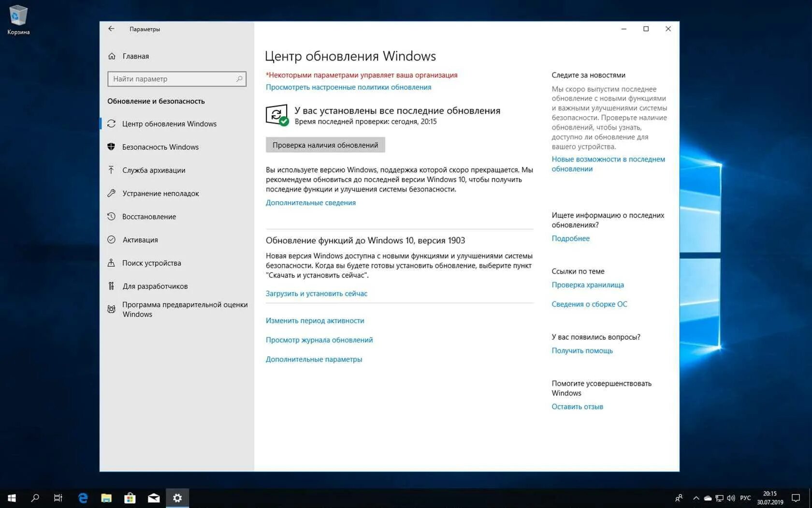Launch Microsoft Edge from the taskbar
Image resolution: width=812 pixels, height=508 pixels.
coord(83,498)
